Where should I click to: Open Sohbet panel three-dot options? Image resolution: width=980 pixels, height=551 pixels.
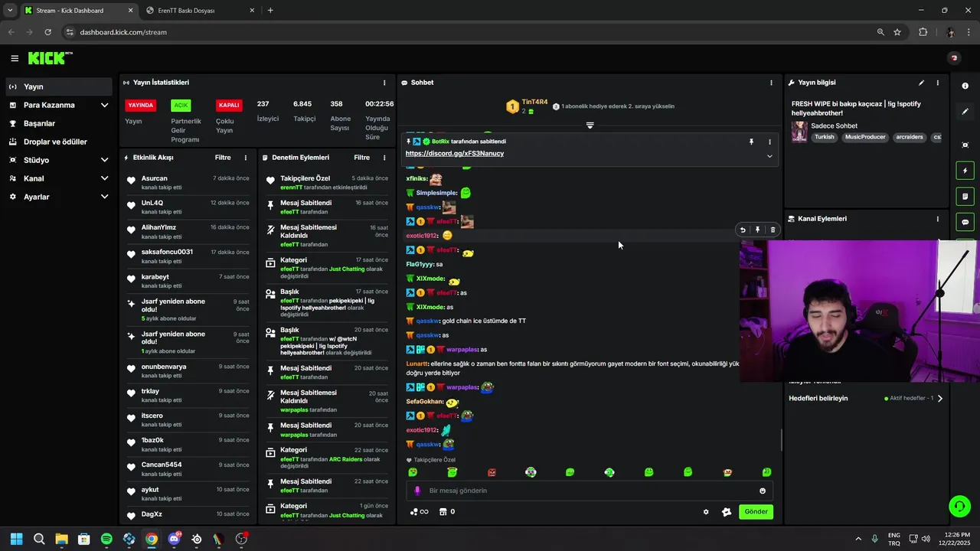[771, 83]
